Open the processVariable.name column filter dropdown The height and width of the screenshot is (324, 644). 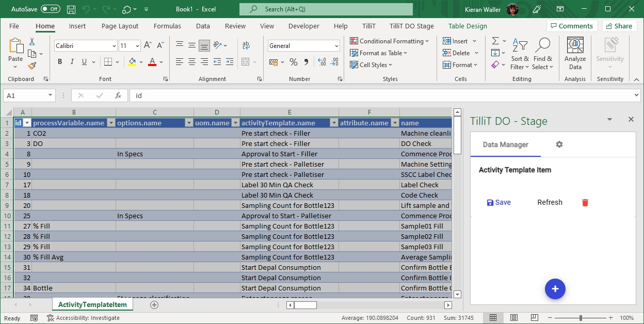(110, 123)
